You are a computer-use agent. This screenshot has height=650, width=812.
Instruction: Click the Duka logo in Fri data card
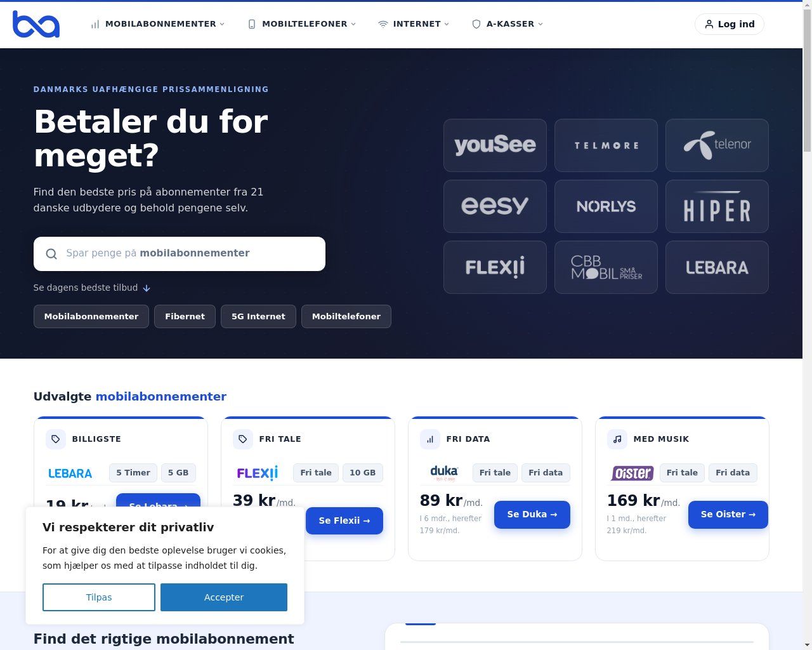(x=444, y=473)
